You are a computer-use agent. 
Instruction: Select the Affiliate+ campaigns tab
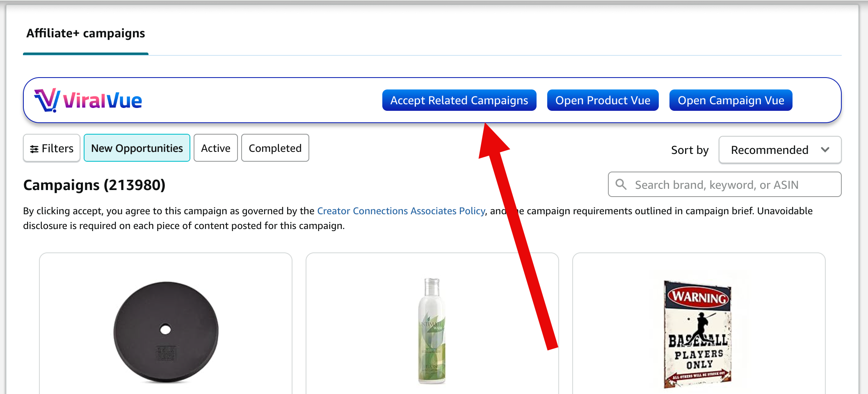(86, 33)
